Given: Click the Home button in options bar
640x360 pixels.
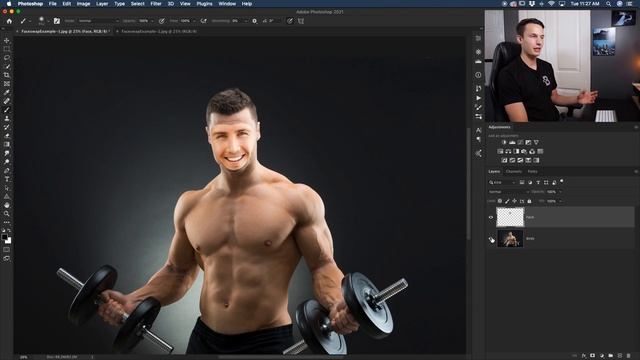Looking at the screenshot, I should (x=9, y=21).
